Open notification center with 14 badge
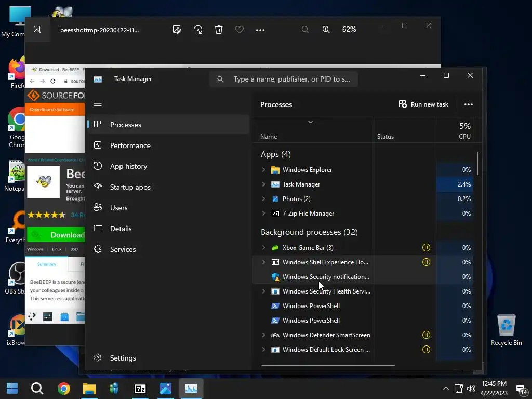This screenshot has width=532, height=399. [x=522, y=389]
